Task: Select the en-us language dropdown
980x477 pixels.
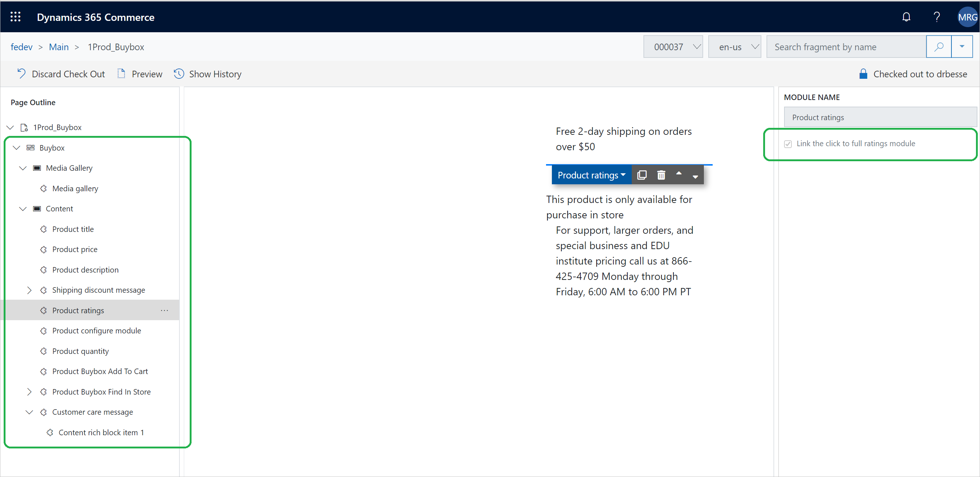Action: coord(734,47)
